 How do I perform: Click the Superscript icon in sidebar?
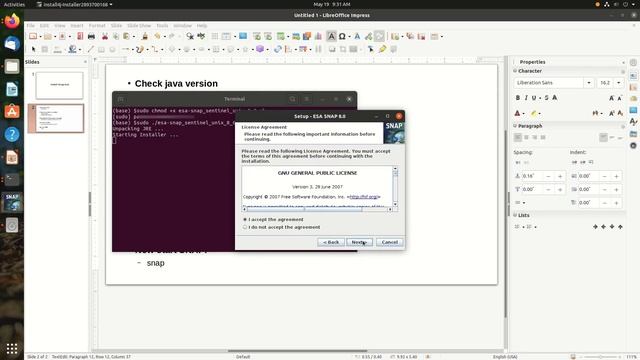coord(611,113)
